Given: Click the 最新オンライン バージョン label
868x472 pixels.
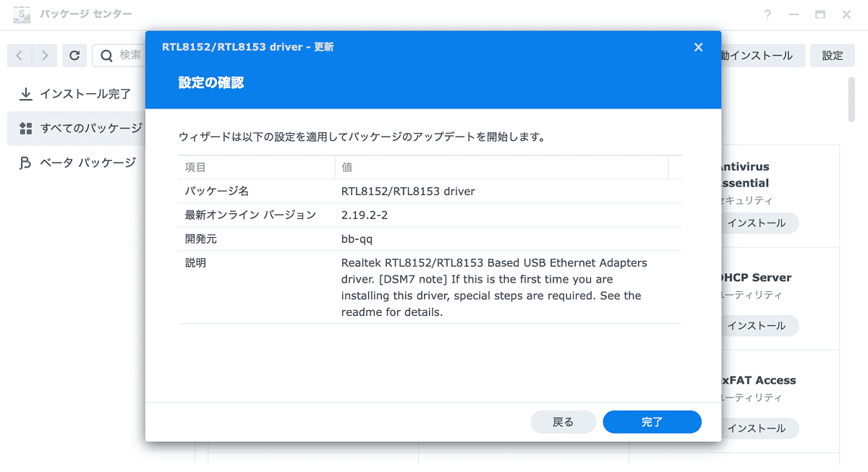Looking at the screenshot, I should tap(250, 215).
